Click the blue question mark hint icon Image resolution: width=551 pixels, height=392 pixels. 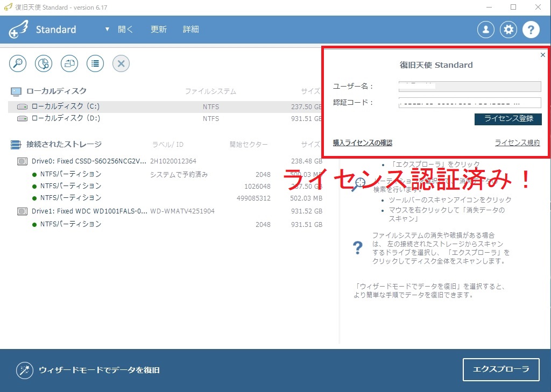tap(357, 248)
